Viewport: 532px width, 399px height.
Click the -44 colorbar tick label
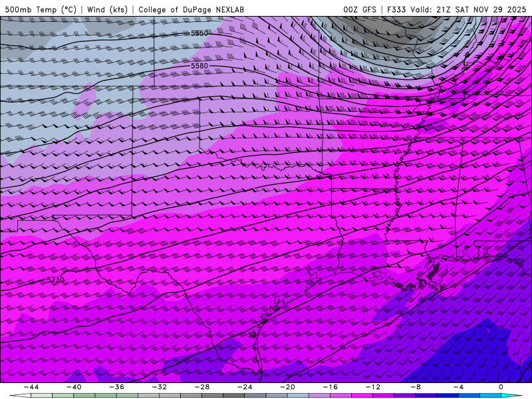(31, 387)
